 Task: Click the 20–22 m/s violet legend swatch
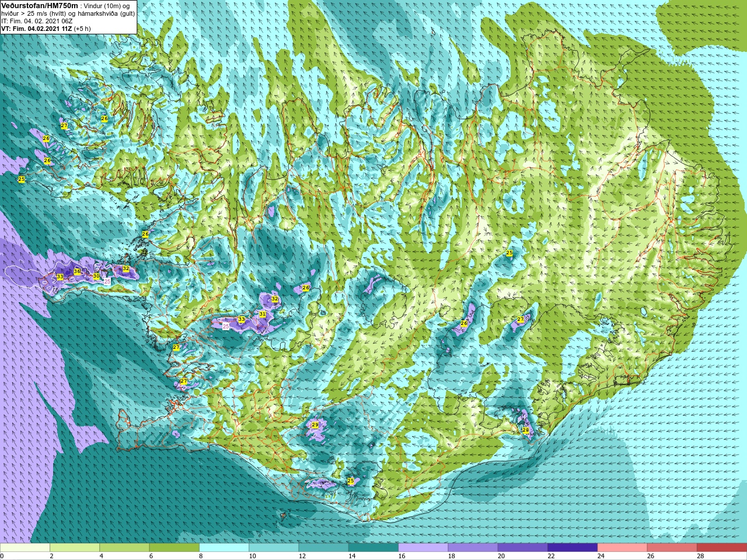[x=522, y=548]
